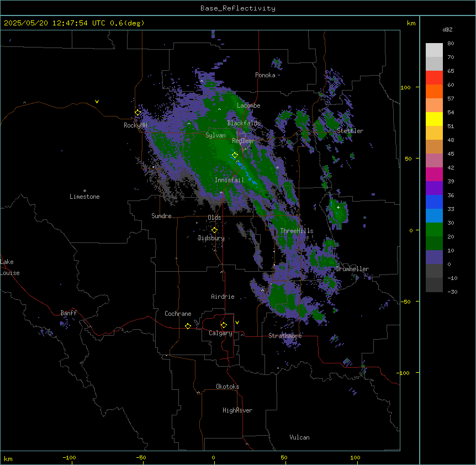Click the HighRiver label

point(237,410)
